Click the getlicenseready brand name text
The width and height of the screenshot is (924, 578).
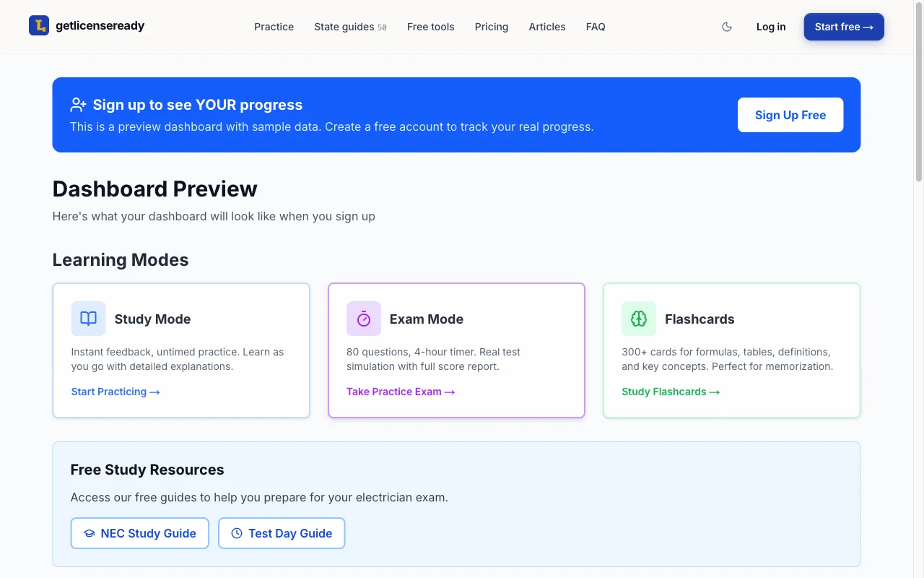point(100,25)
